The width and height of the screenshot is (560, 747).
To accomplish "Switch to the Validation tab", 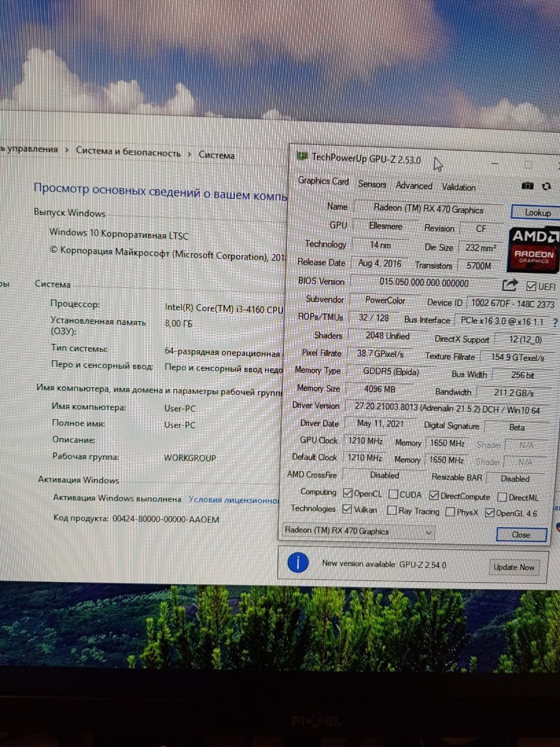I will point(459,187).
